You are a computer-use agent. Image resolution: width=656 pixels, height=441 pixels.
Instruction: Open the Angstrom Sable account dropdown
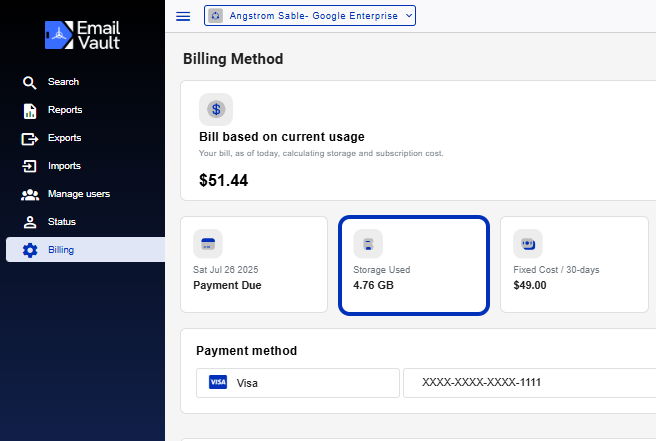pos(310,16)
